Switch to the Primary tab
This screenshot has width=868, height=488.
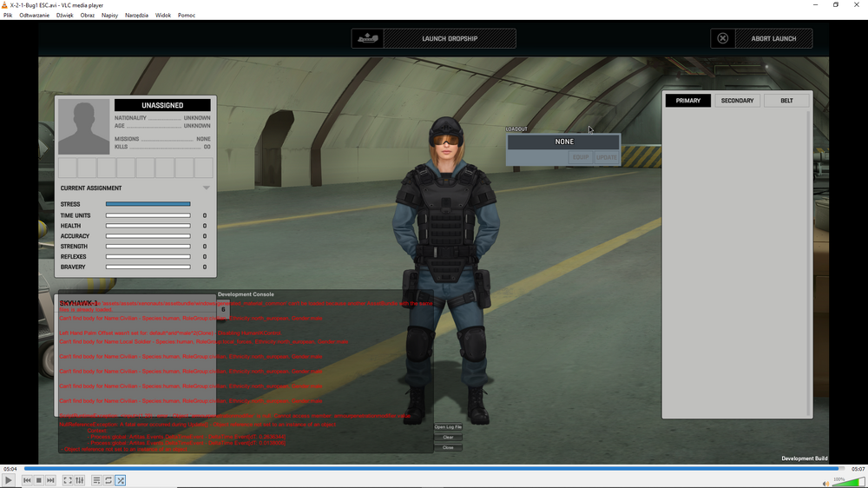pyautogui.click(x=688, y=101)
